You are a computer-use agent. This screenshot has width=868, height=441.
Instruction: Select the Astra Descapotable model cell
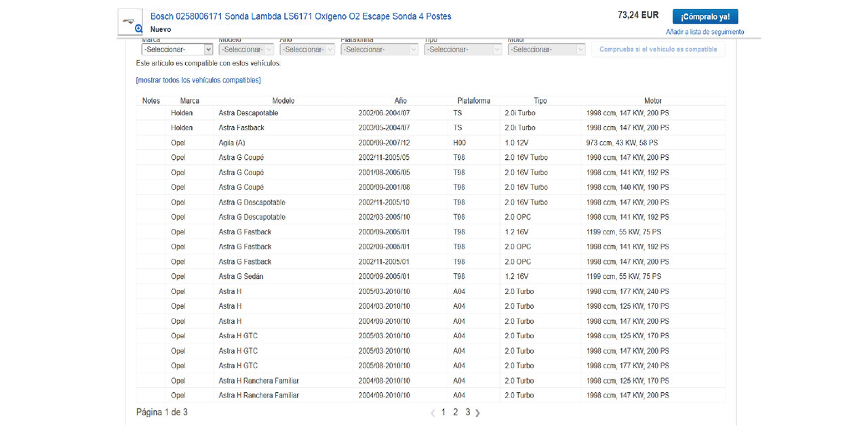point(248,113)
